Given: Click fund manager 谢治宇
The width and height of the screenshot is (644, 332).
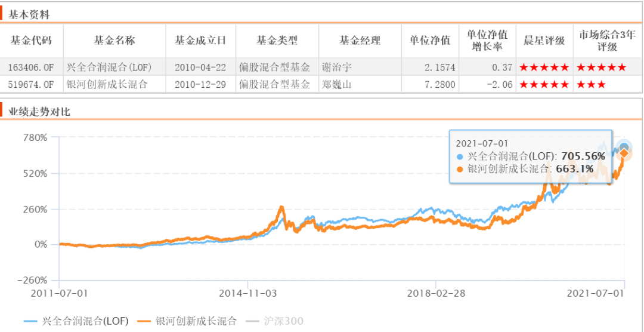Looking at the screenshot, I should (336, 67).
